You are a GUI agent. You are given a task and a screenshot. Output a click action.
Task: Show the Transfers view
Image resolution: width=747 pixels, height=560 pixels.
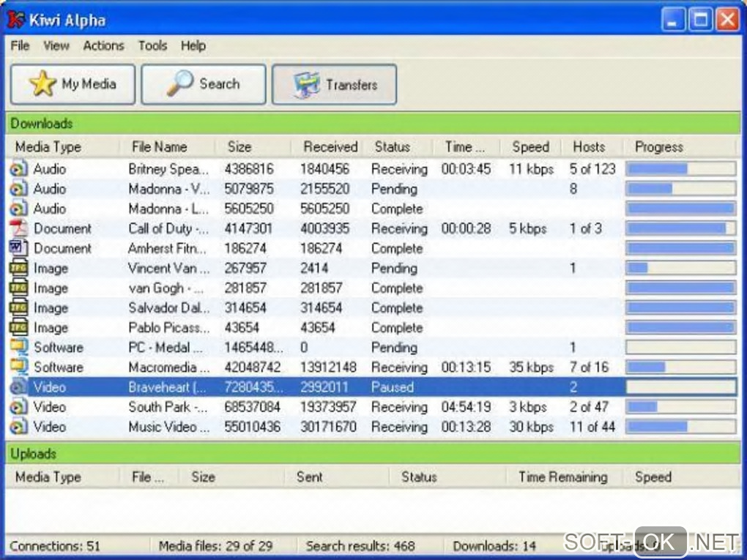point(334,85)
